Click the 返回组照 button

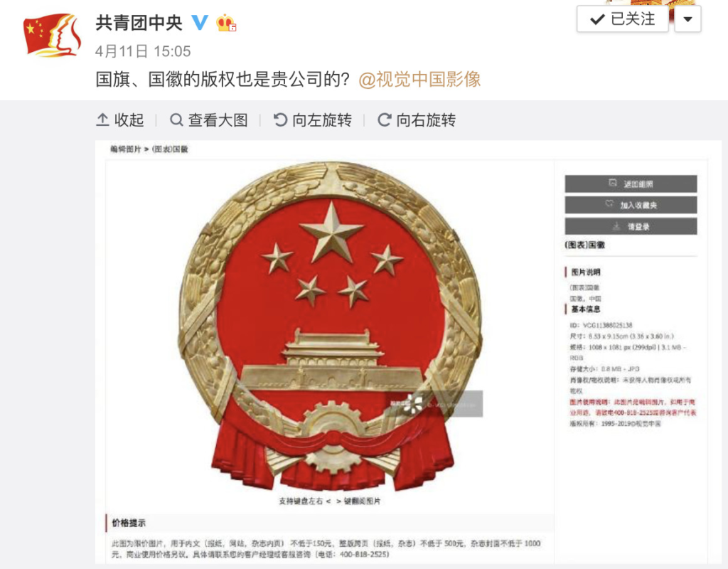pyautogui.click(x=631, y=184)
